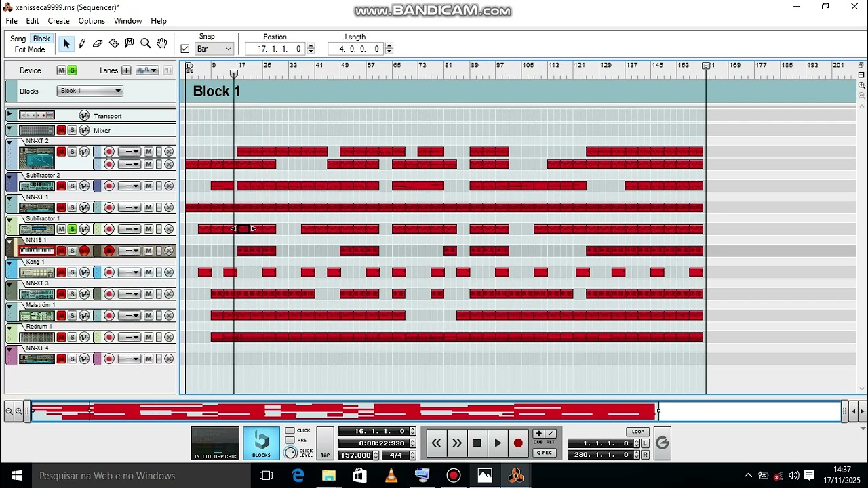
Task: Delete the Redrum 1 lane with X
Action: [x=169, y=338]
